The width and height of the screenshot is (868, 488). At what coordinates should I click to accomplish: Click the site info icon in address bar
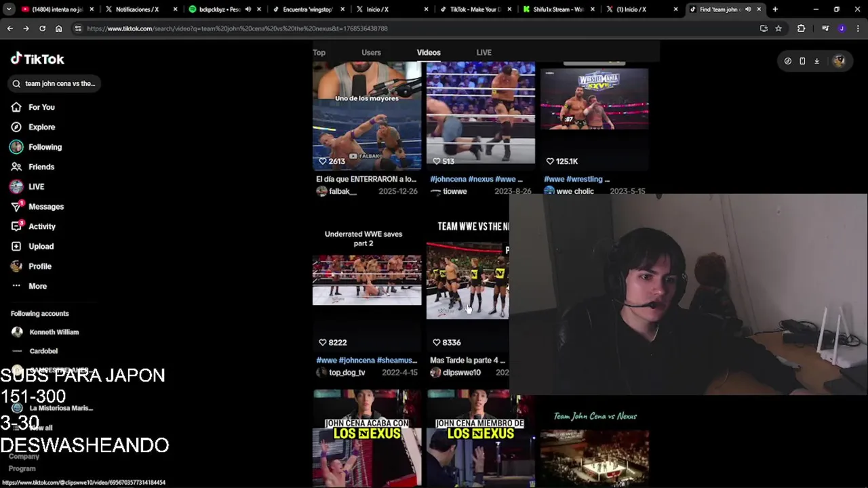point(78,28)
